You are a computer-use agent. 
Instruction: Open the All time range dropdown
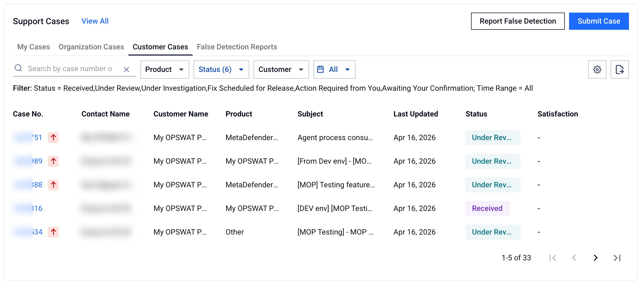[334, 70]
